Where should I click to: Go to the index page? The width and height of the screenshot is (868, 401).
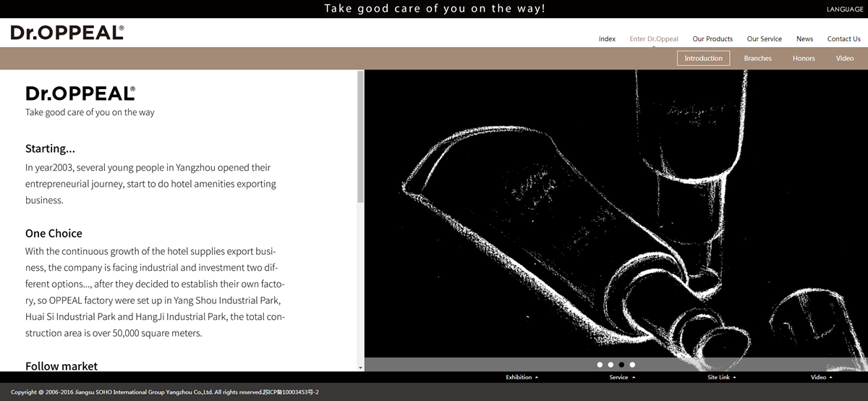tap(607, 39)
